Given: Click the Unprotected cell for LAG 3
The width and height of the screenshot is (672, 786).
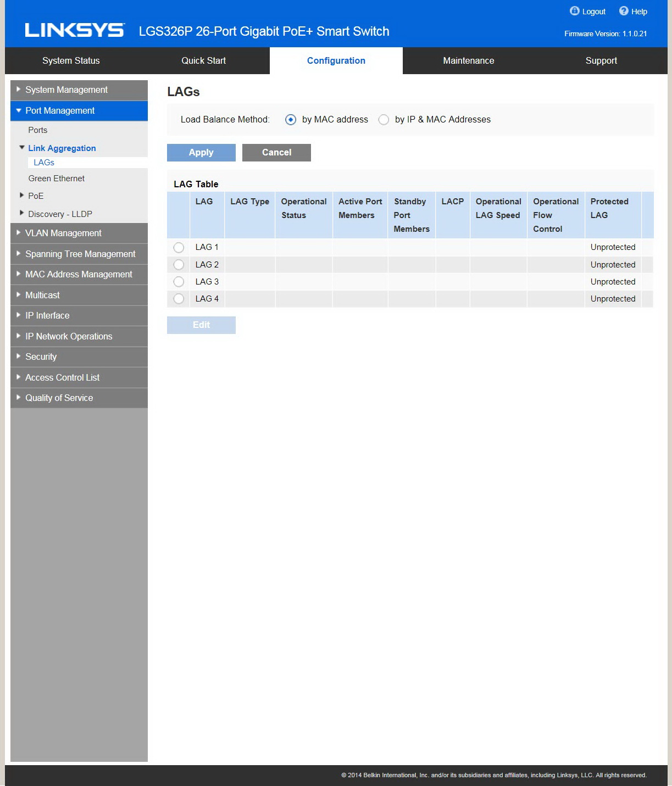Looking at the screenshot, I should 613,282.
